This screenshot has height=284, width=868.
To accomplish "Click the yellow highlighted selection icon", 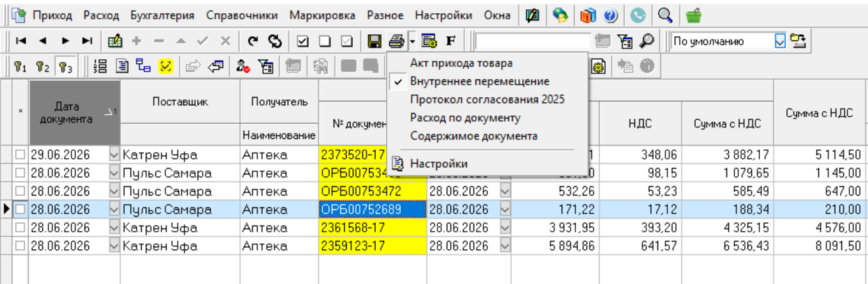I will coord(165,65).
